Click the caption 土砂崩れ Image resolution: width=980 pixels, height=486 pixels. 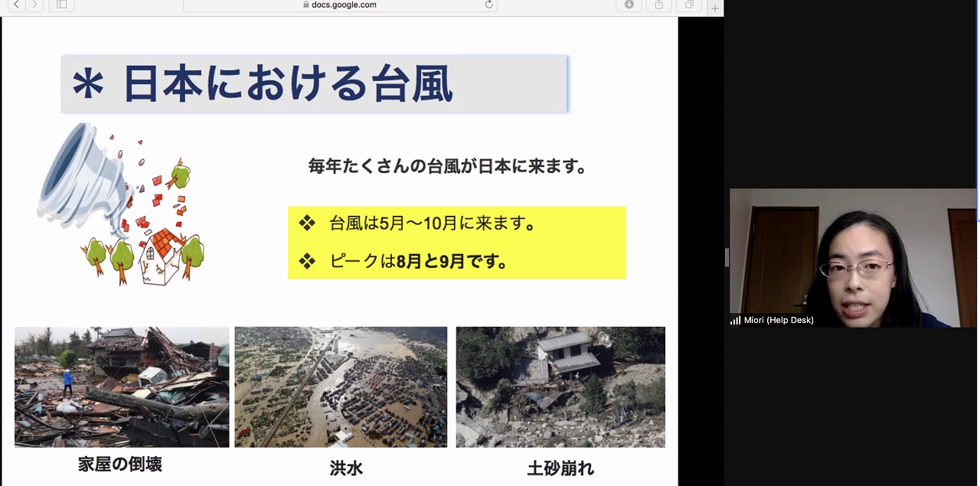point(560,468)
